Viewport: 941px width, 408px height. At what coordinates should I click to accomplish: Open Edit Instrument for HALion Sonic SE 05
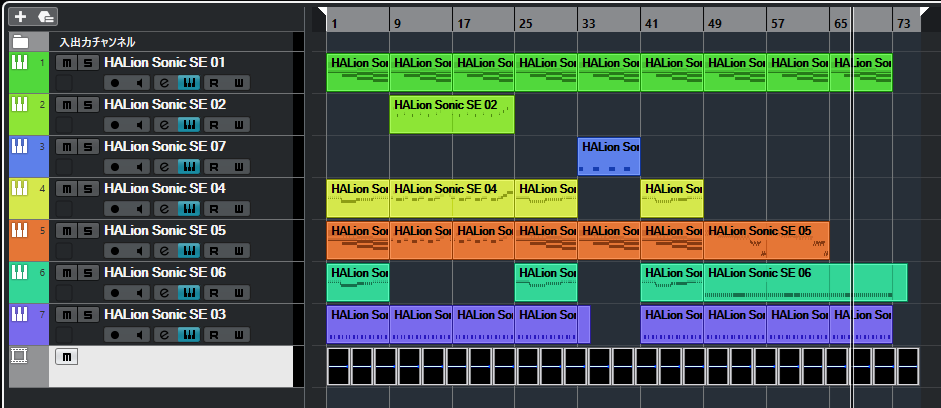189,251
